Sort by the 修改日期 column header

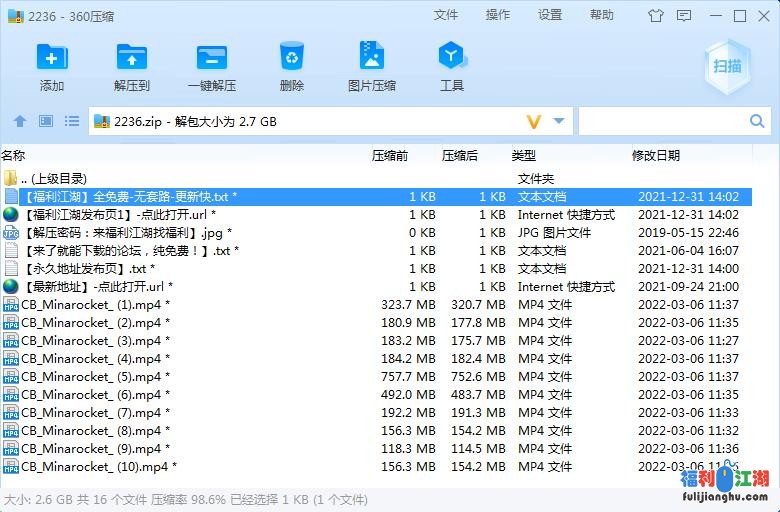click(x=656, y=155)
